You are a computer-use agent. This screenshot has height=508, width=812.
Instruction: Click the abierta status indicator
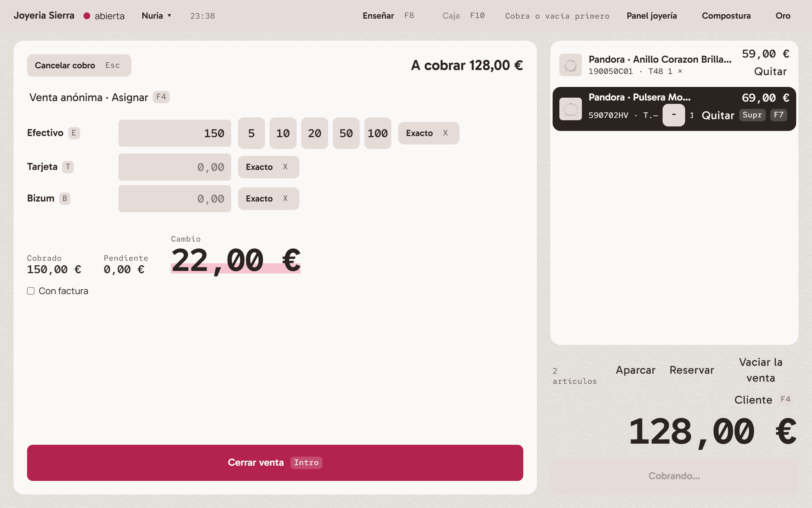(x=104, y=16)
